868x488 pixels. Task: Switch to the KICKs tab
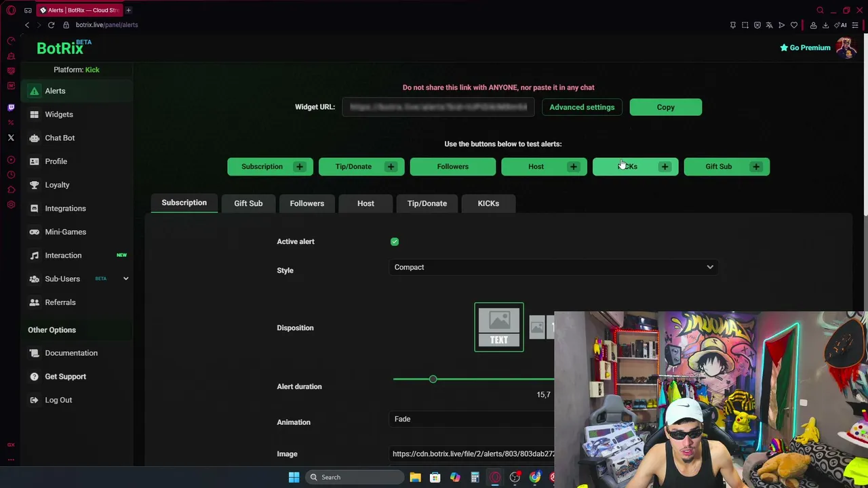click(488, 203)
